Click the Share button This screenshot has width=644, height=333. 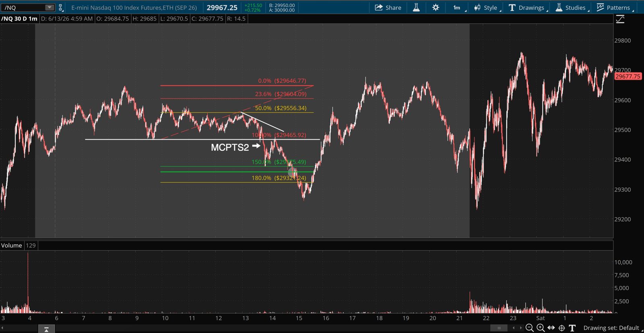pyautogui.click(x=388, y=7)
